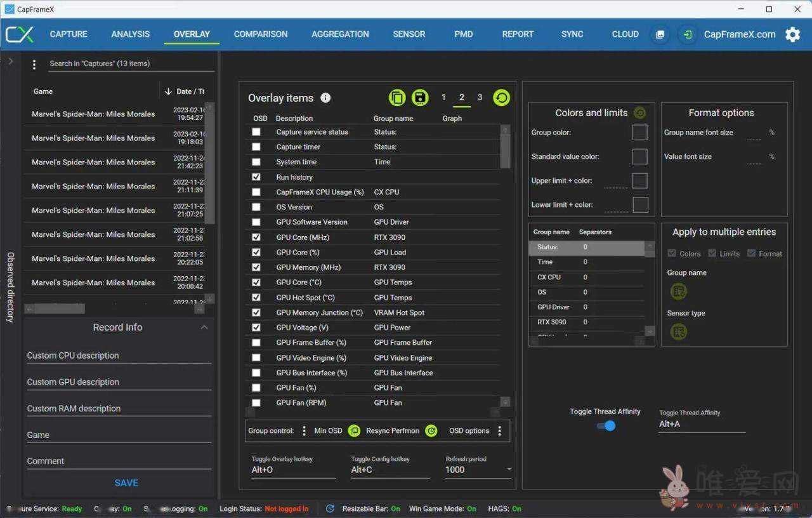Open the PMD tab
This screenshot has width=812, height=518.
(464, 34)
